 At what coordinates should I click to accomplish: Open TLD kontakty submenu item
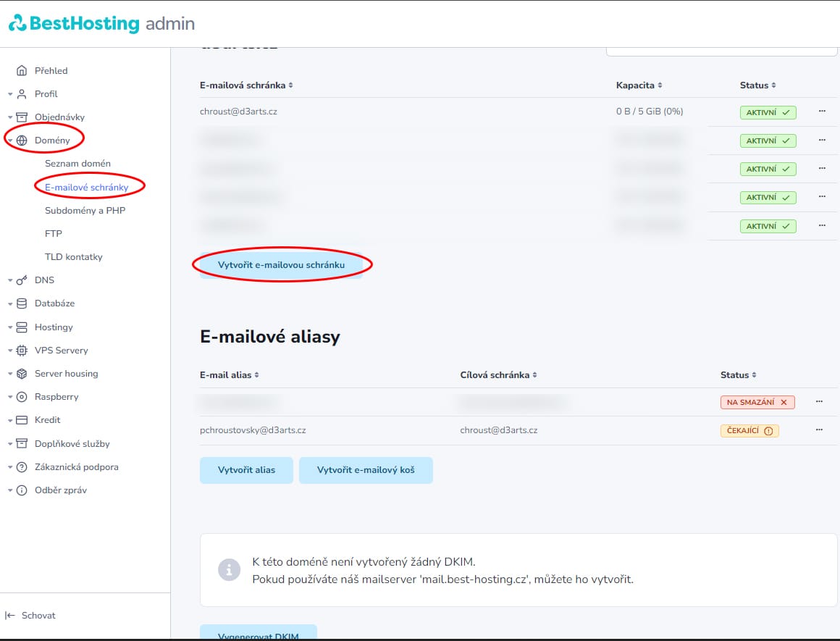tap(73, 256)
